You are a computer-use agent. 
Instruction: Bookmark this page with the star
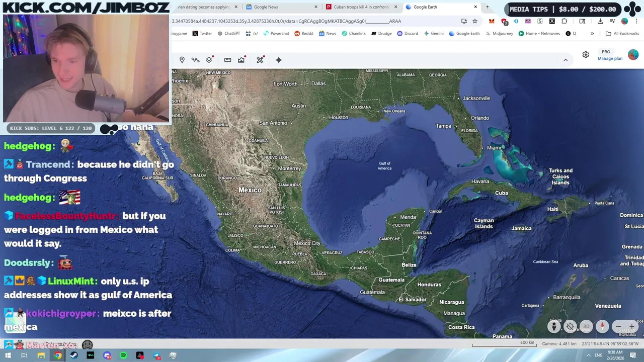[475, 21]
